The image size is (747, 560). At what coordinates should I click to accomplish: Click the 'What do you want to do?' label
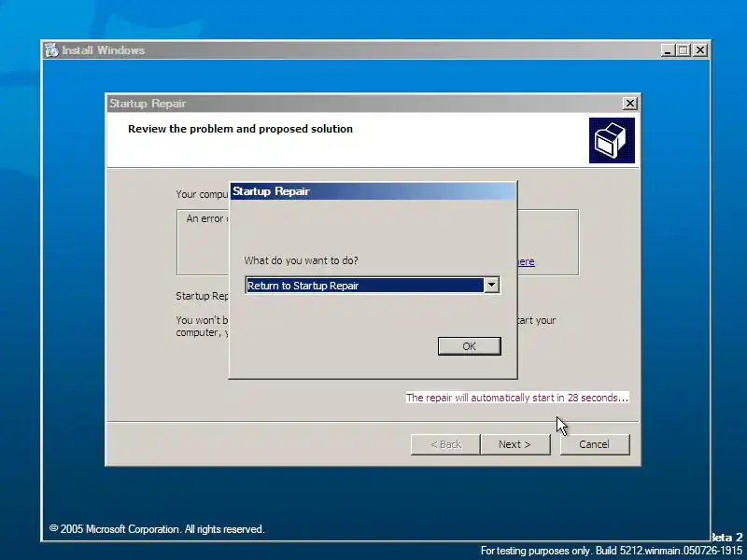(301, 260)
